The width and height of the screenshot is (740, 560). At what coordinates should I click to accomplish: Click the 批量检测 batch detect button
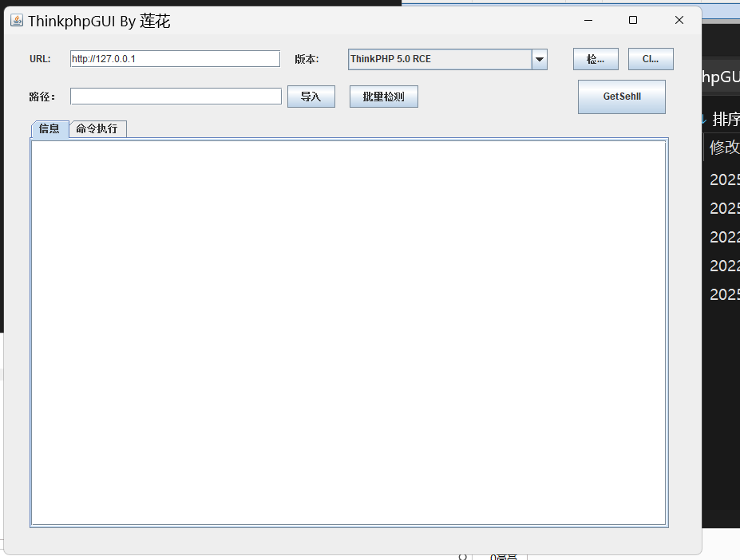click(x=384, y=97)
